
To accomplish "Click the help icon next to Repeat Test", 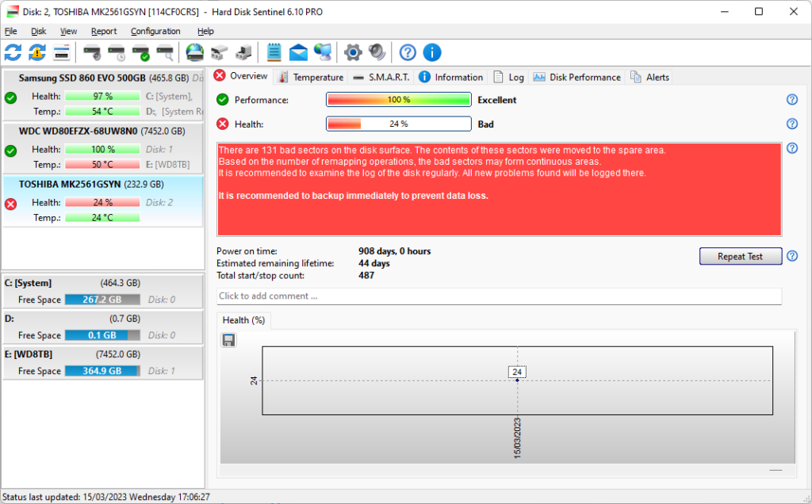I will (x=792, y=256).
